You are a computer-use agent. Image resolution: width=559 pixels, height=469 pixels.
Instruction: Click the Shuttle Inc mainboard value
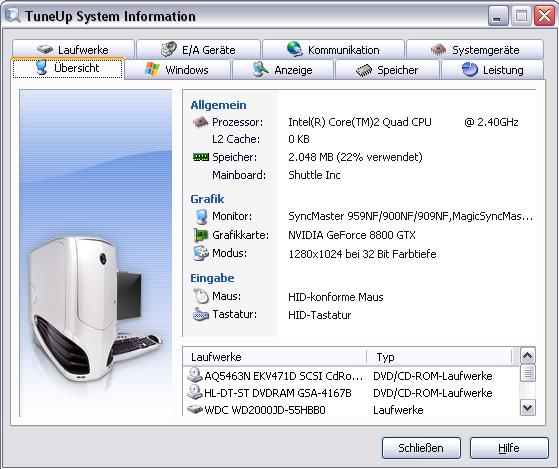314,175
